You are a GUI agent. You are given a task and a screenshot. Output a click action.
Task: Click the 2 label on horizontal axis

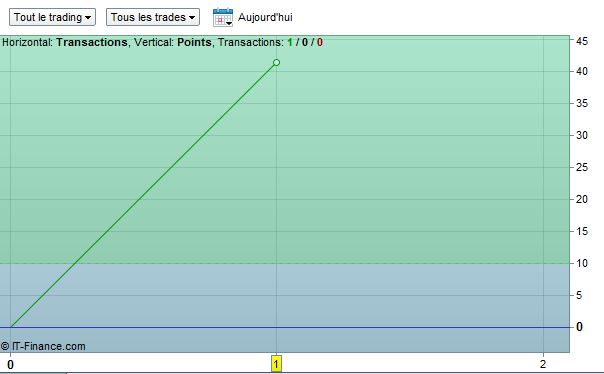coord(543,364)
